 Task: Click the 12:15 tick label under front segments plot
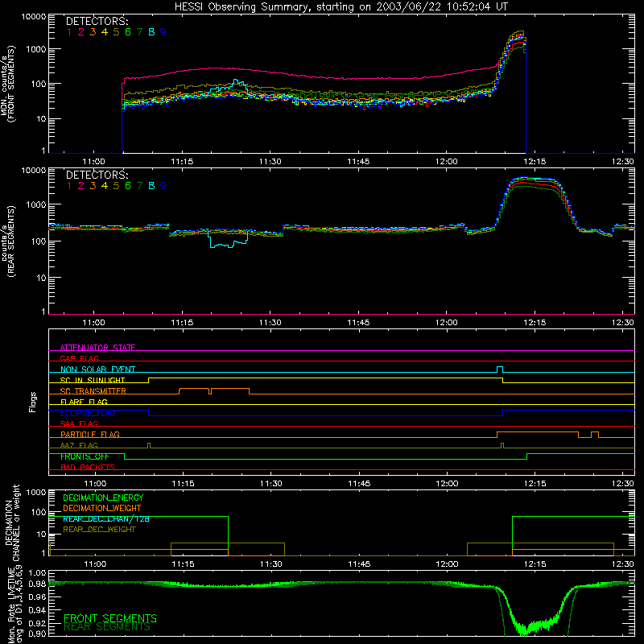(x=535, y=162)
